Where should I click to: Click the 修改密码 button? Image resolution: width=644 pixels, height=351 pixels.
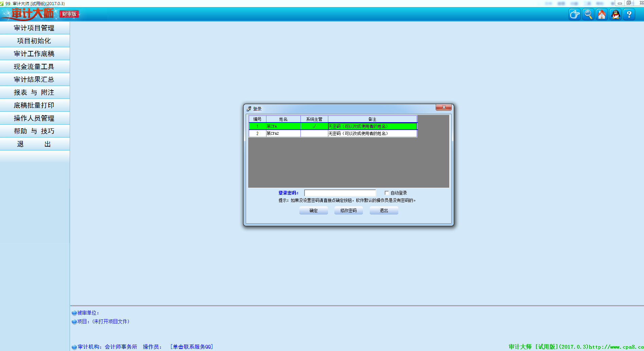coord(348,210)
